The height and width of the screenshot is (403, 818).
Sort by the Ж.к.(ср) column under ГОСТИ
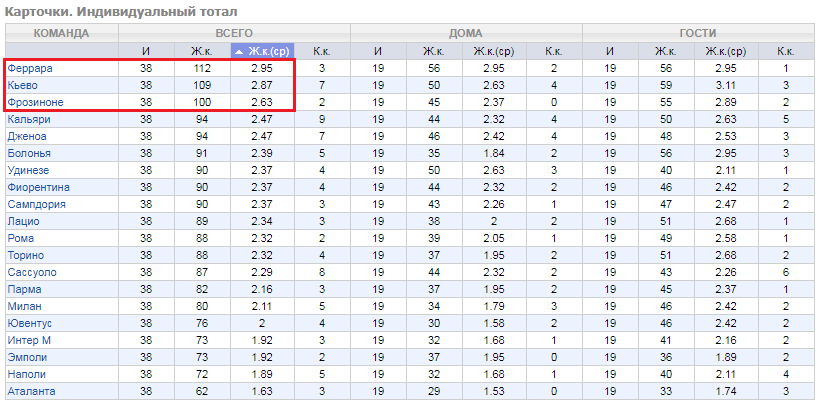[726, 51]
